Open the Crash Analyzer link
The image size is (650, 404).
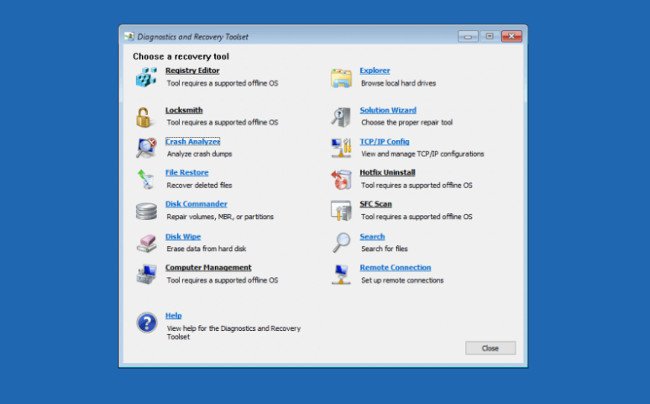coord(193,142)
